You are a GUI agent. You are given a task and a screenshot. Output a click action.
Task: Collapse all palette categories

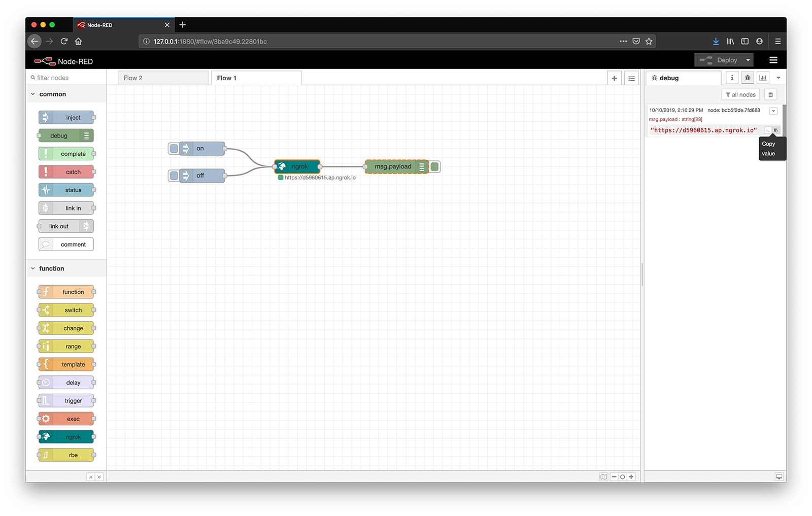pyautogui.click(x=90, y=477)
